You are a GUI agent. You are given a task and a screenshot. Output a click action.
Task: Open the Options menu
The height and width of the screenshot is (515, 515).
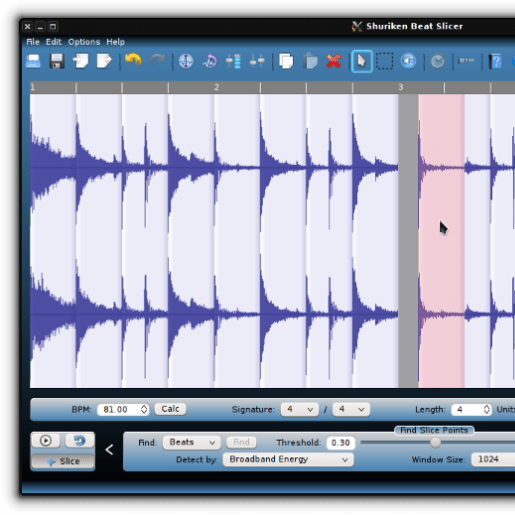tap(84, 42)
